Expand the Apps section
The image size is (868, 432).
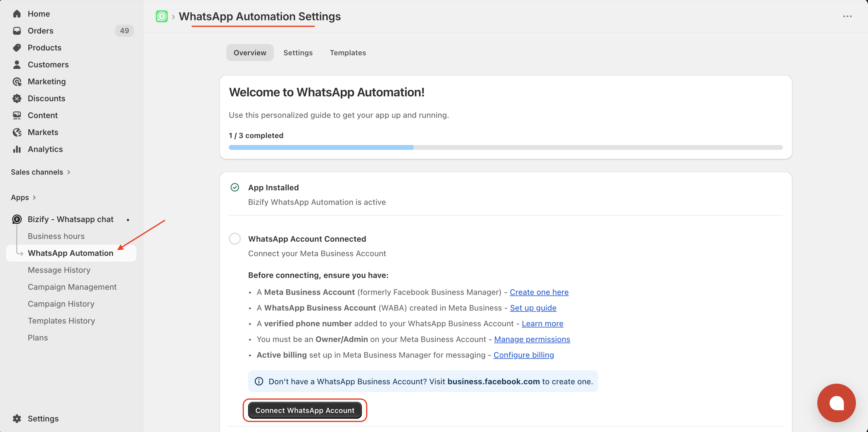click(x=23, y=197)
